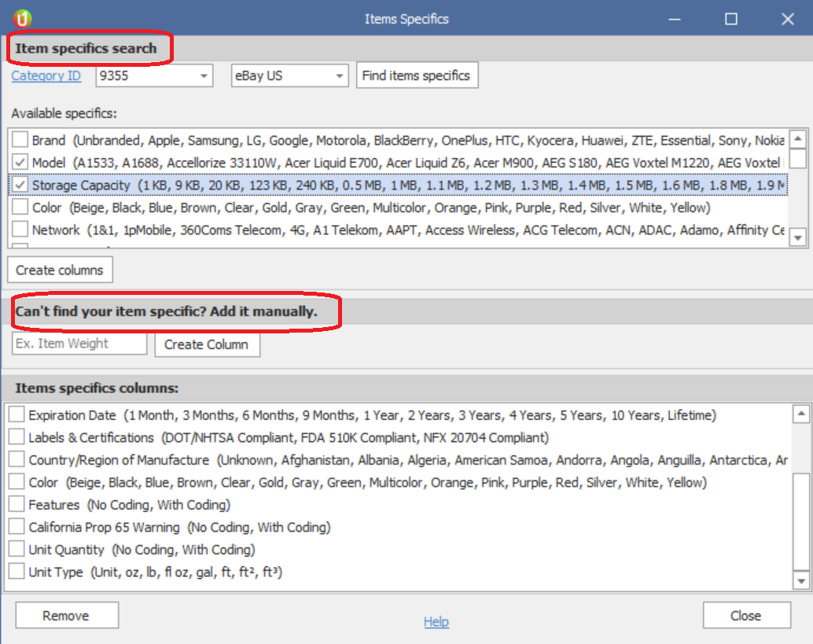Click the Items specifics columns scrollbar thumb
Screen dimensions: 813x644
[x=801, y=521]
